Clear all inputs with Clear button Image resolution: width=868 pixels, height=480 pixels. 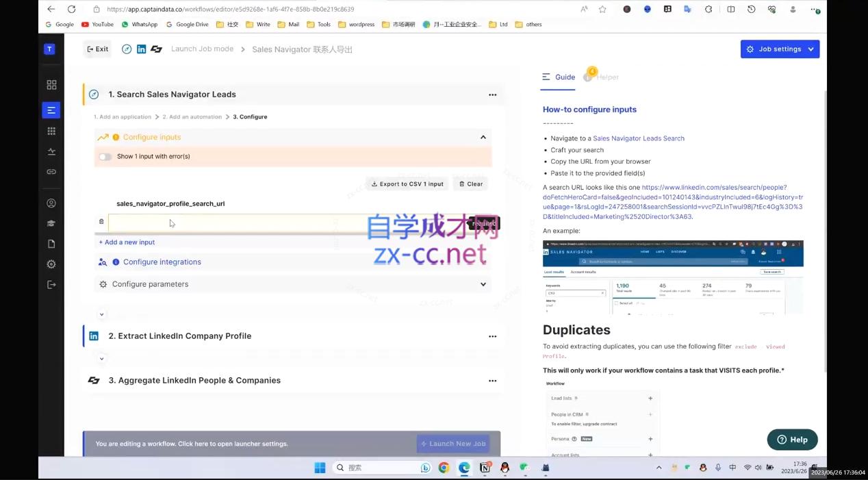(x=471, y=184)
